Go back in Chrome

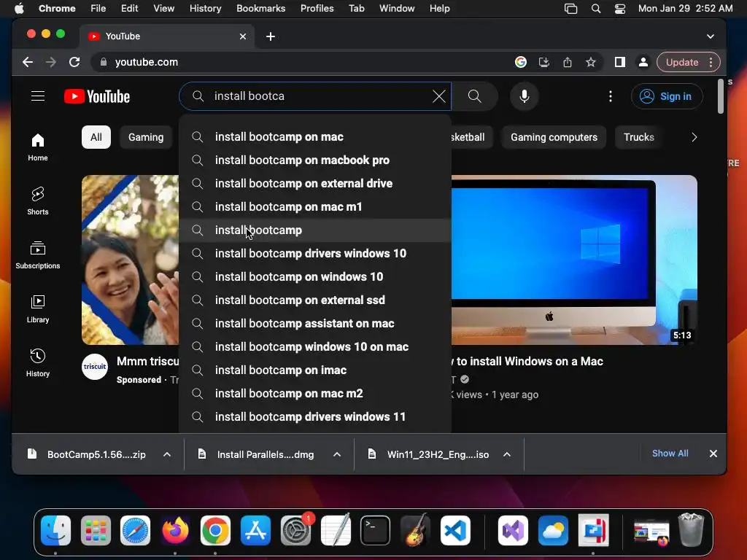tap(28, 62)
